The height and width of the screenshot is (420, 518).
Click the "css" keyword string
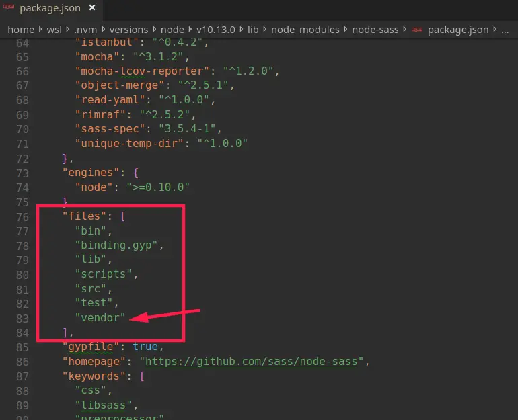click(91, 390)
